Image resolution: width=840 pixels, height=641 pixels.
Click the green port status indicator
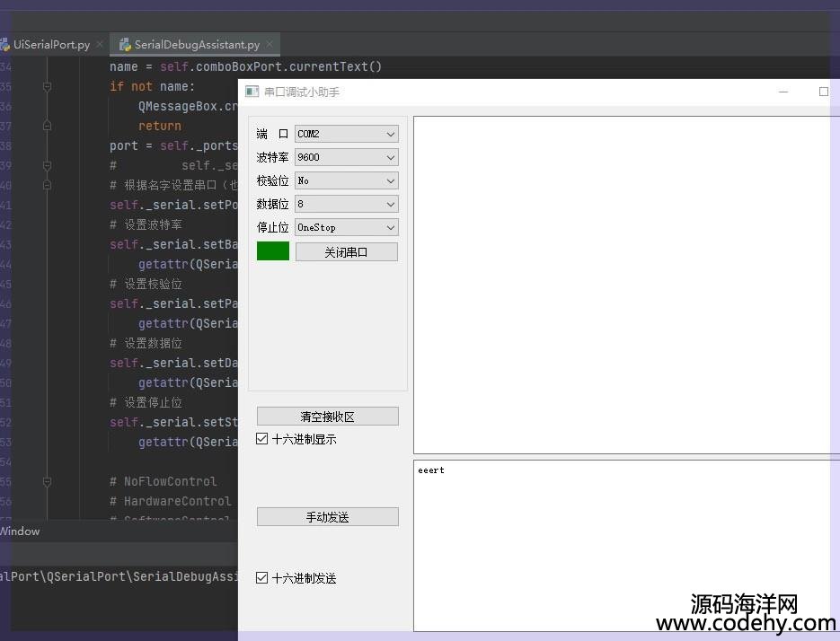[x=273, y=251]
